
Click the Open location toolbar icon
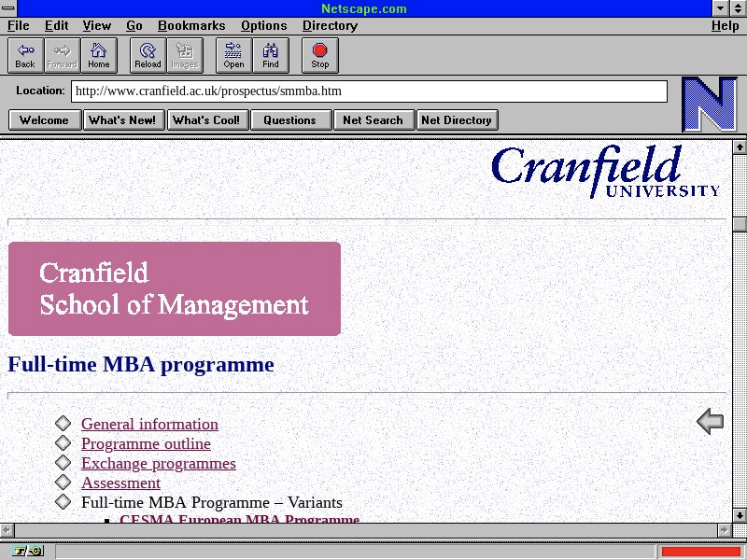click(233, 56)
